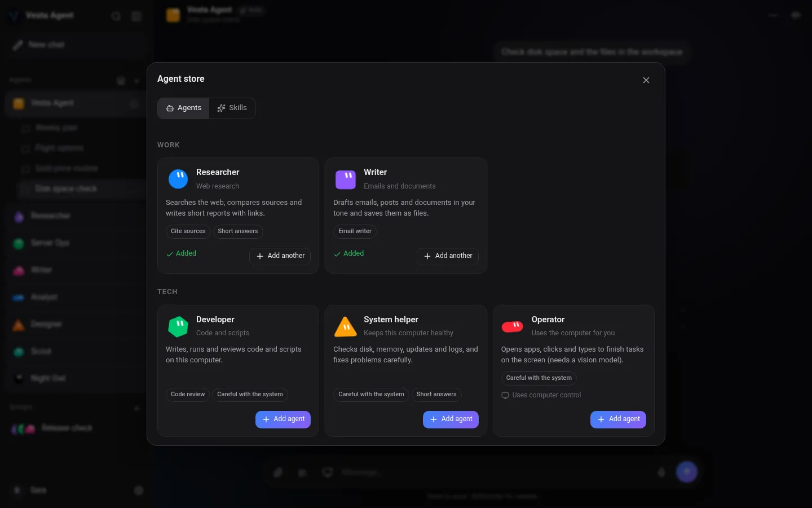Click the microphone icon in message bar

tap(661, 472)
